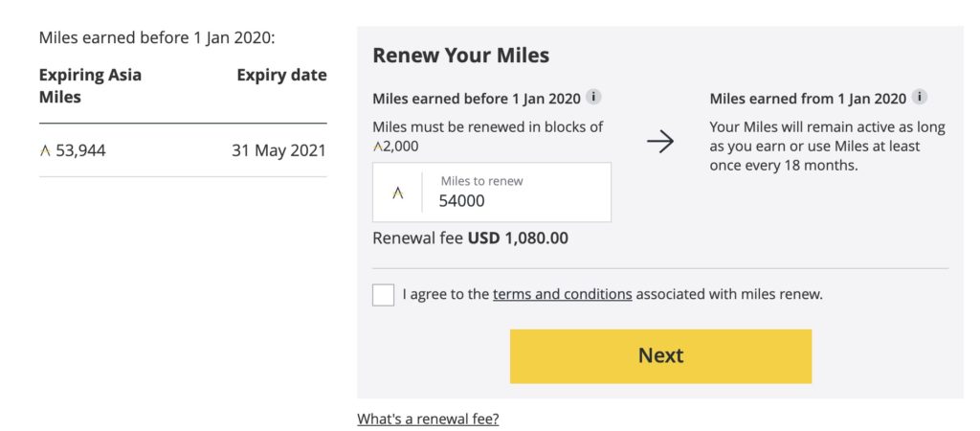Click the "Expiry date" column header
The height and width of the screenshot is (431, 980).
281,76
